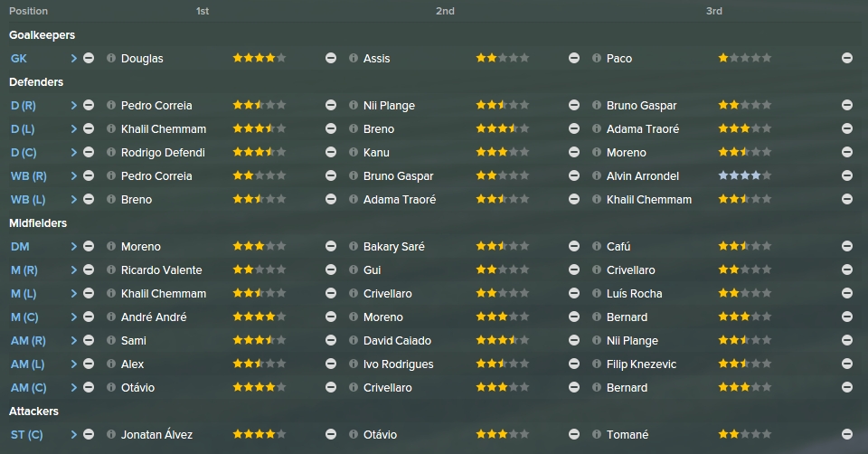
Task: Expand the arrow next to ST (C)
Action: coord(73,435)
